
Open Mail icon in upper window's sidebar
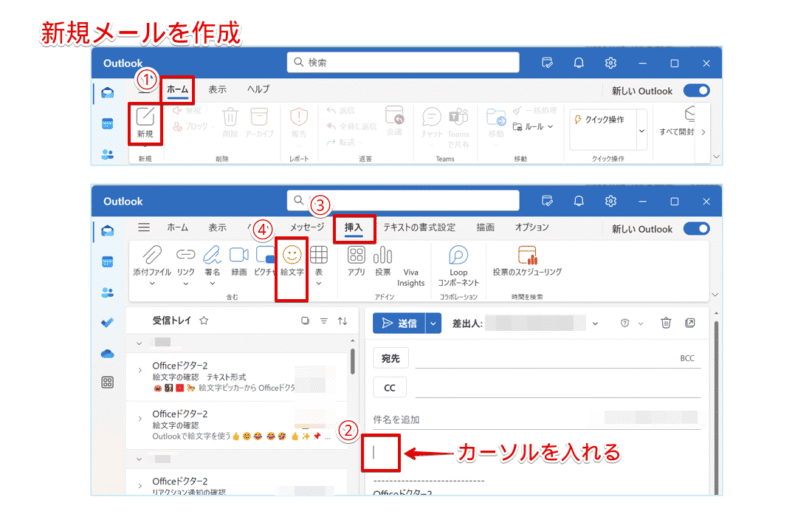107,93
